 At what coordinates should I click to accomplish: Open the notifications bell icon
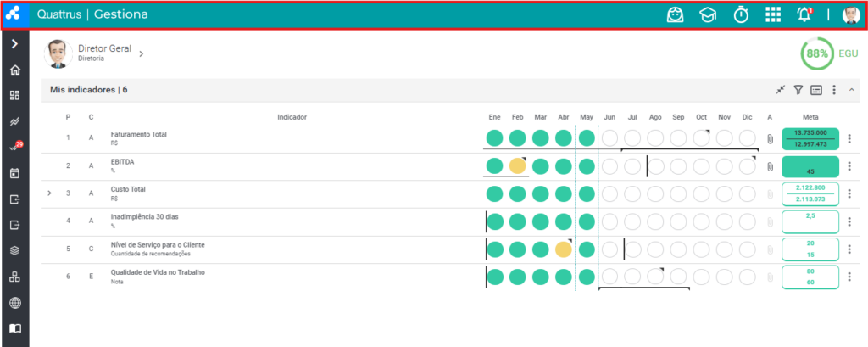point(804,15)
